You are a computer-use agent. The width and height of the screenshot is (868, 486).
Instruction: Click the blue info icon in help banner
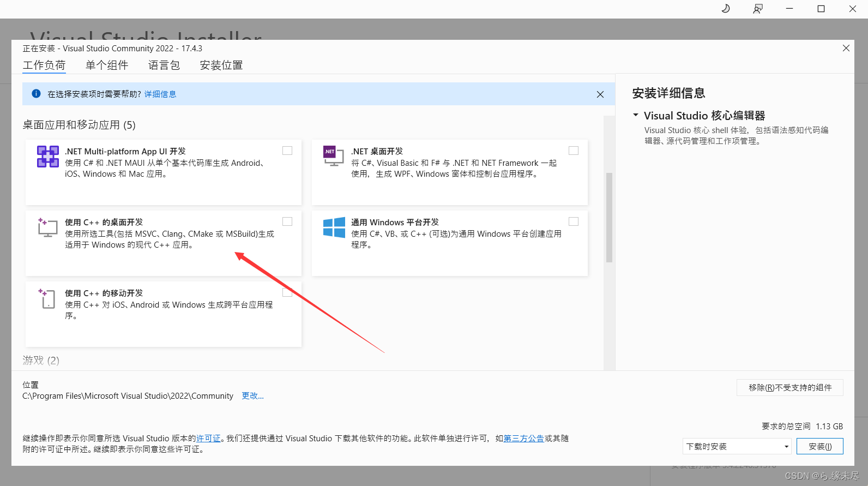pos(36,94)
